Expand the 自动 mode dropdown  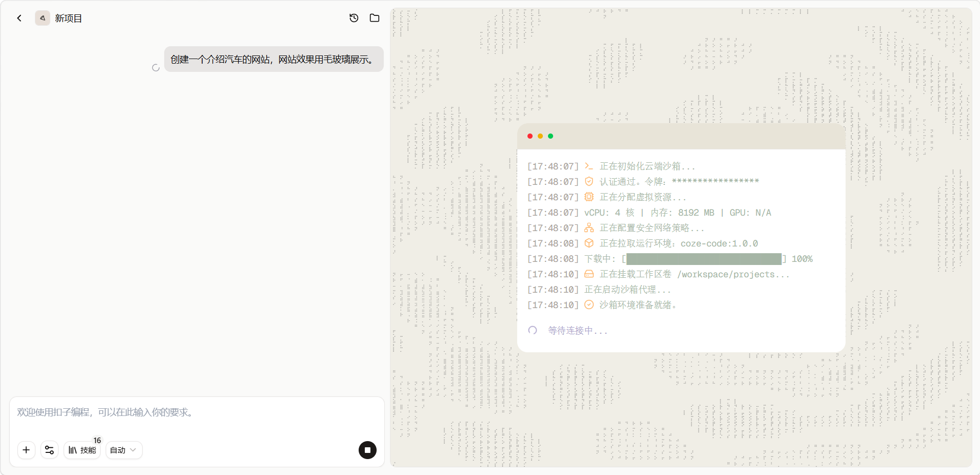[x=124, y=450]
